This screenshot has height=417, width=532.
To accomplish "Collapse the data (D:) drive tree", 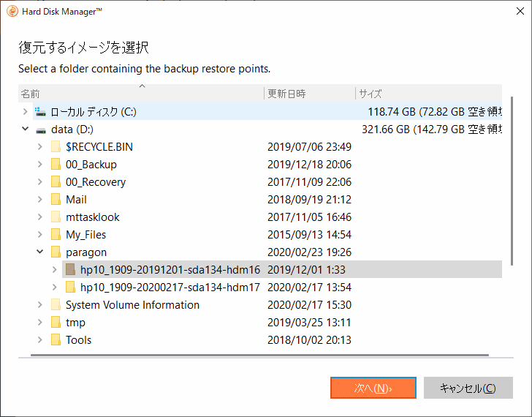I will tap(26, 129).
